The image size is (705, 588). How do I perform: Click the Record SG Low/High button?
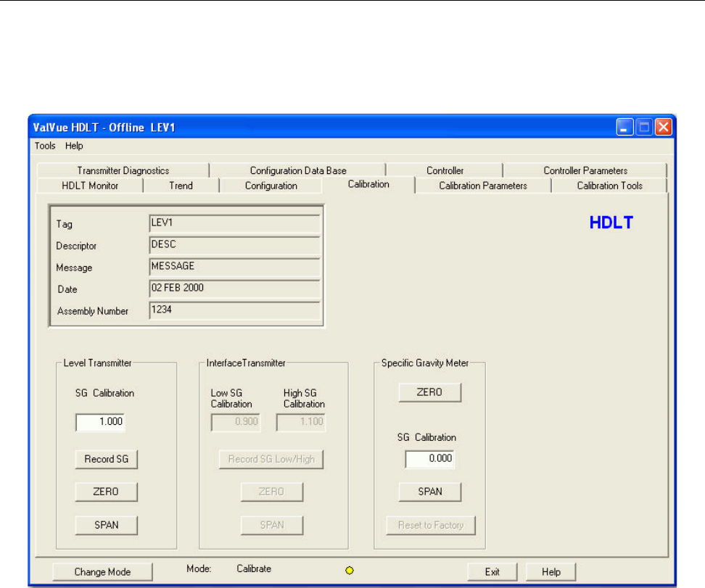click(271, 460)
